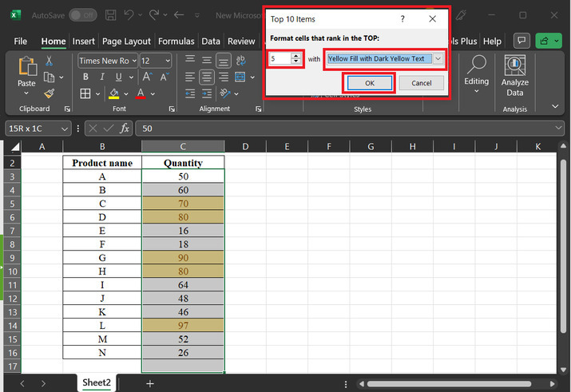Toggle Underline formatting

(118, 77)
